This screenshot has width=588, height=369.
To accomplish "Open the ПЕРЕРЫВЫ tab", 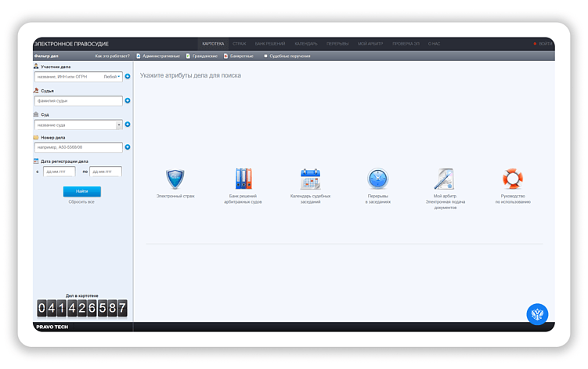I will (337, 44).
